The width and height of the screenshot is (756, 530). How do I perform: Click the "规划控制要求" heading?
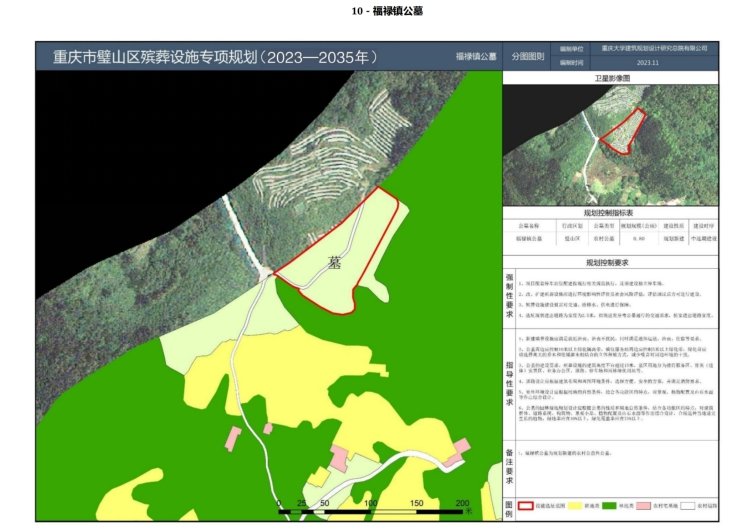tap(607, 263)
